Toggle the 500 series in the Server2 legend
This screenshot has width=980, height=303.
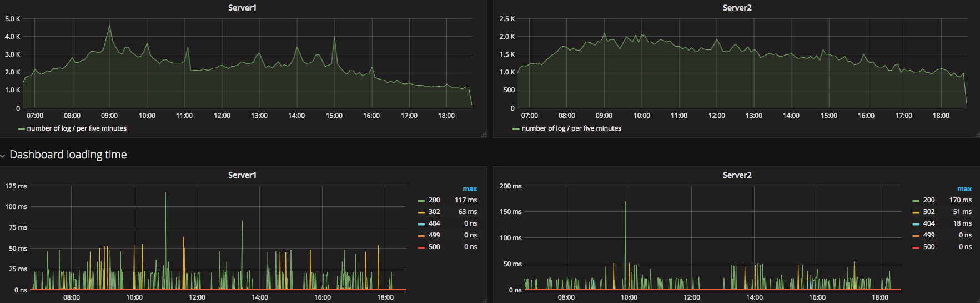point(929,247)
